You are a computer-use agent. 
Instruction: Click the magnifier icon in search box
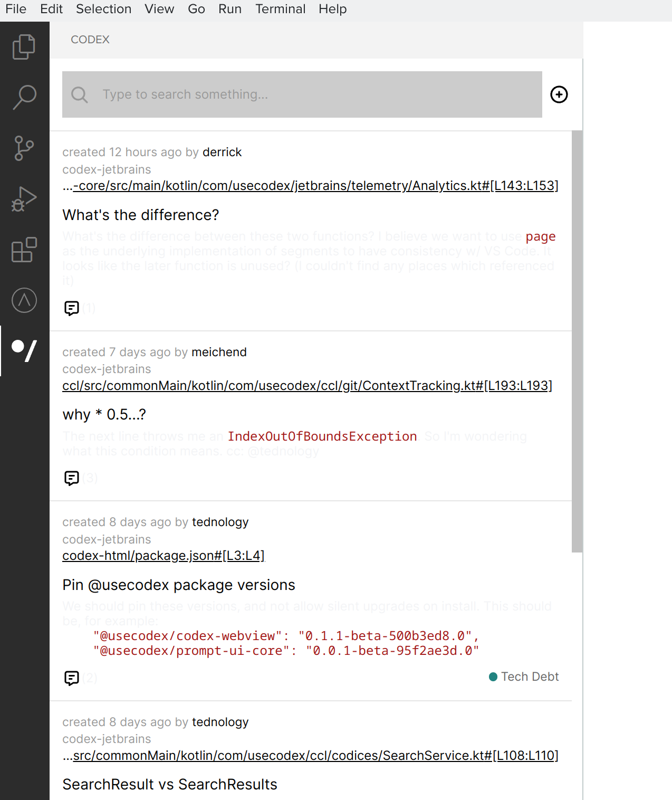coord(80,95)
